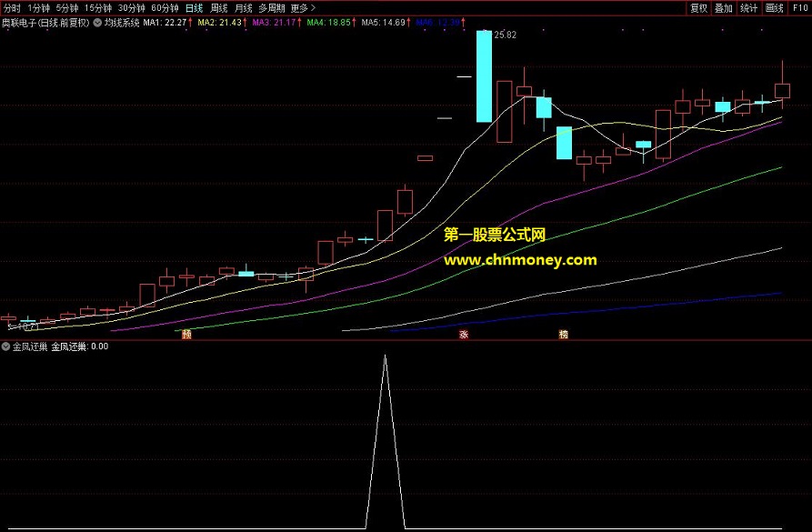The image size is (812, 532).
Task: Click the 金凤还巢 signal spike peak
Action: (385, 356)
